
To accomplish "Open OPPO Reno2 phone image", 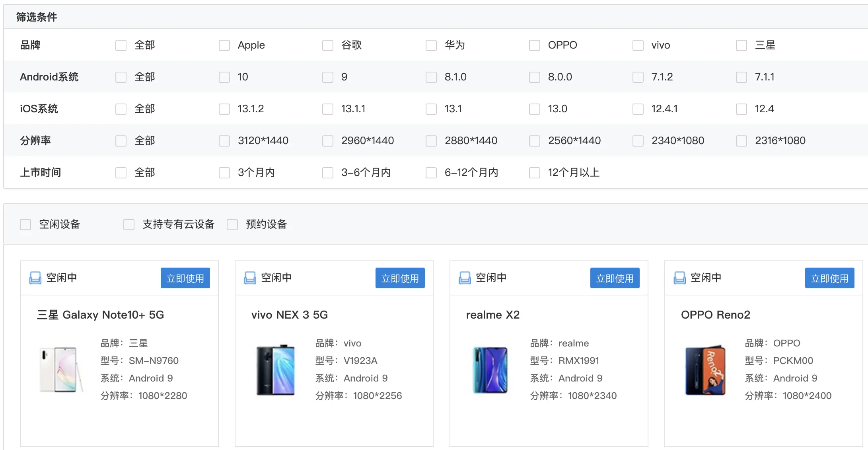I will pos(705,370).
